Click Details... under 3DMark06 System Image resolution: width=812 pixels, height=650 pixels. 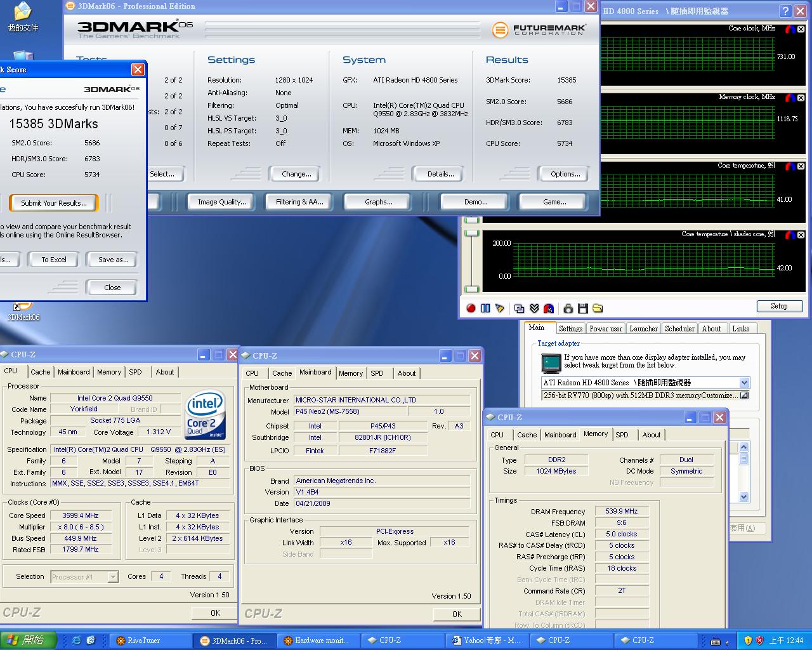coord(440,174)
